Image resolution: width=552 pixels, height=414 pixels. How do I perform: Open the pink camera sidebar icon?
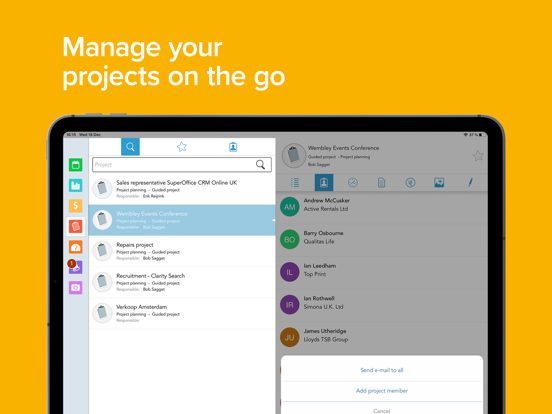click(75, 288)
